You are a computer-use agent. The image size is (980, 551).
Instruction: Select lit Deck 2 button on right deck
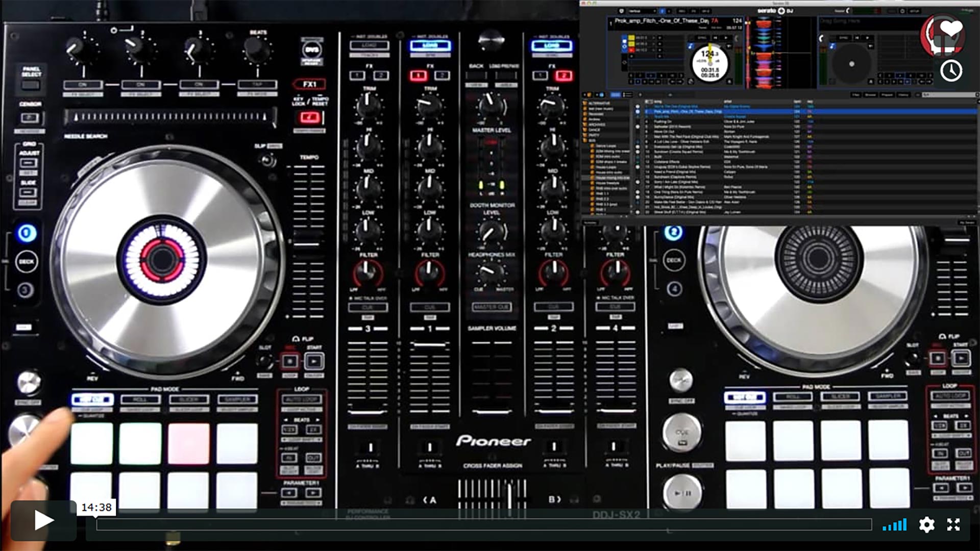click(674, 232)
